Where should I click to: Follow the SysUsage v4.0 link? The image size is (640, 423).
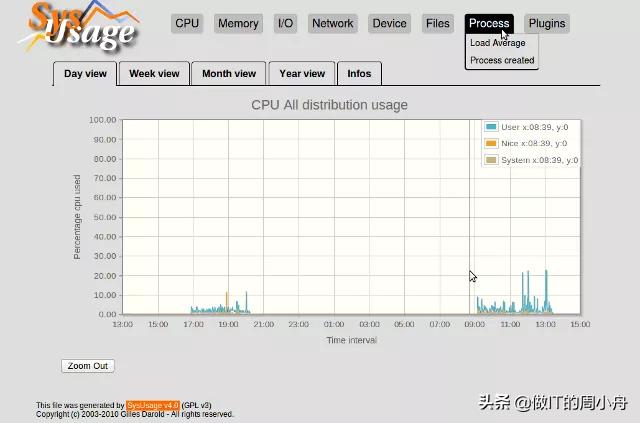(153, 405)
